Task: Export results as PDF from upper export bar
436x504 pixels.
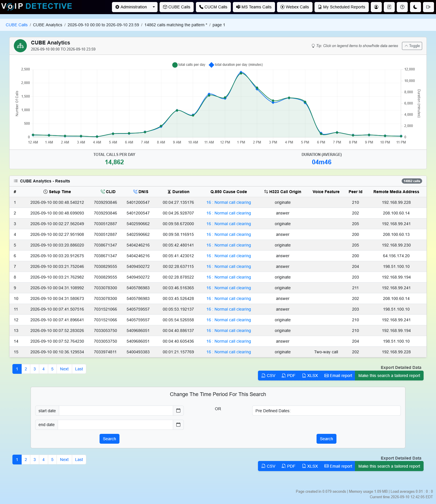Action: [289, 376]
